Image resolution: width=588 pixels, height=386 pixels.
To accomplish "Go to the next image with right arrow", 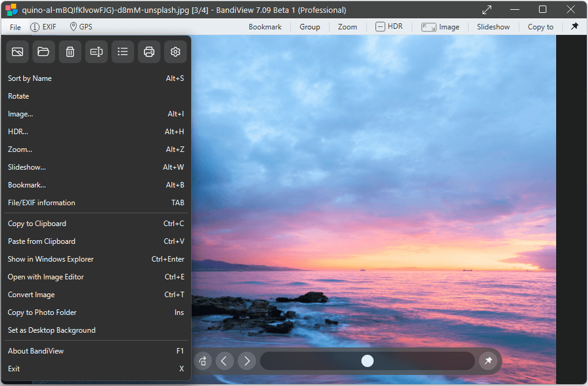I will pyautogui.click(x=247, y=361).
